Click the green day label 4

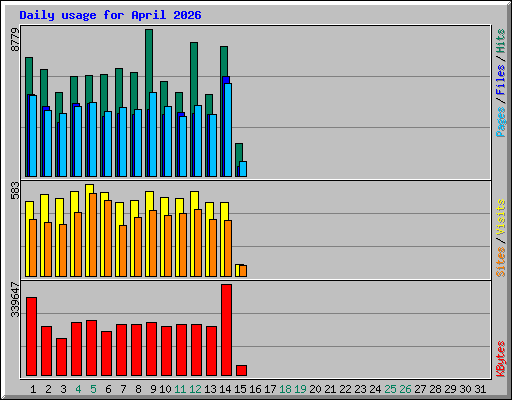coord(78,389)
